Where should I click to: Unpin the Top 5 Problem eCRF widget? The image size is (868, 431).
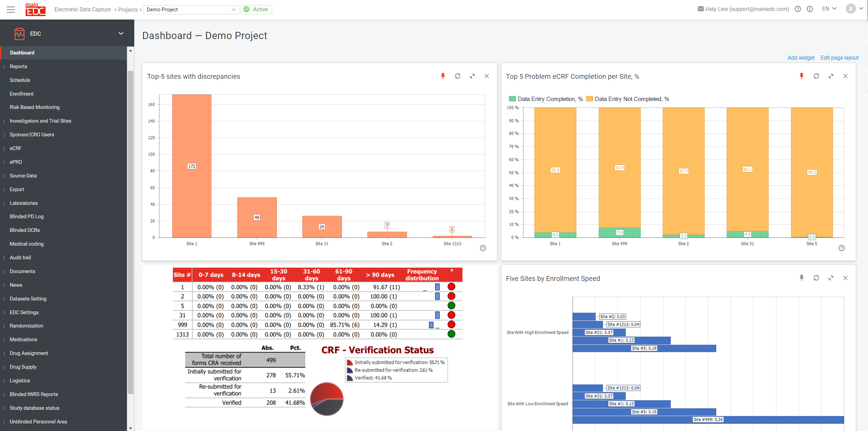tap(801, 76)
